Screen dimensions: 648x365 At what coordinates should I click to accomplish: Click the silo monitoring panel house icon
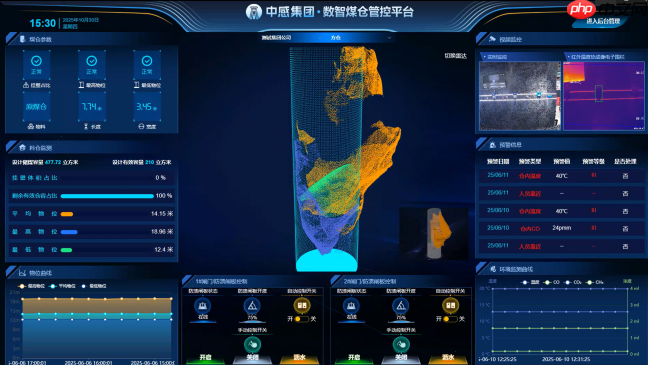point(22,148)
